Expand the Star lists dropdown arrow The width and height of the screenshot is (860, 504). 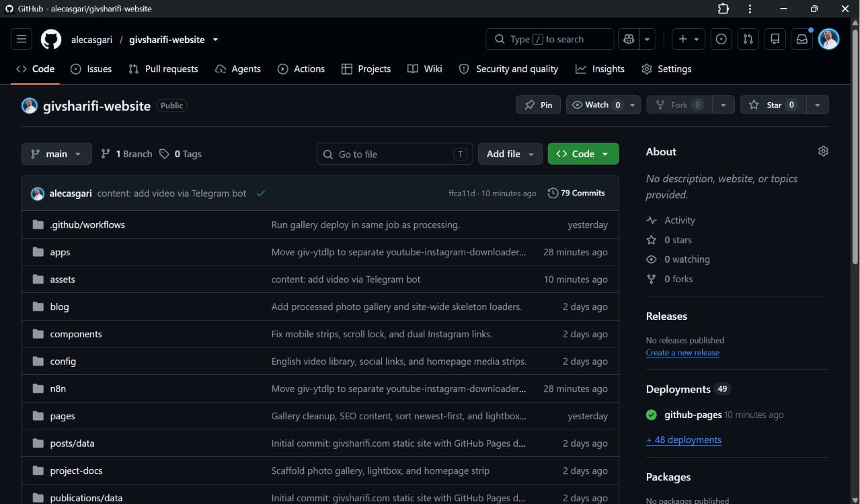pos(818,105)
